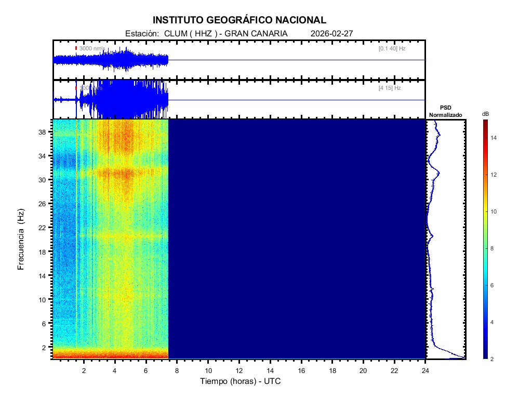
Task: Click the 8 dB tick on colorbar
Action: pyautogui.click(x=495, y=249)
